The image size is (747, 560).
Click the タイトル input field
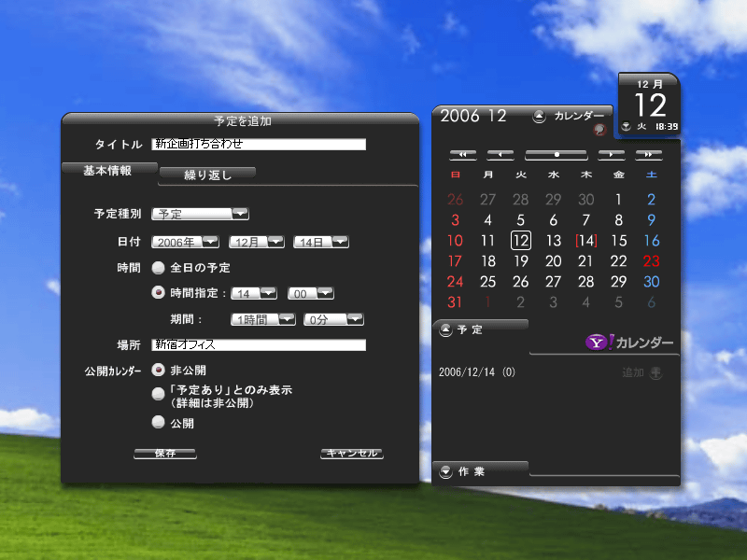coord(259,144)
